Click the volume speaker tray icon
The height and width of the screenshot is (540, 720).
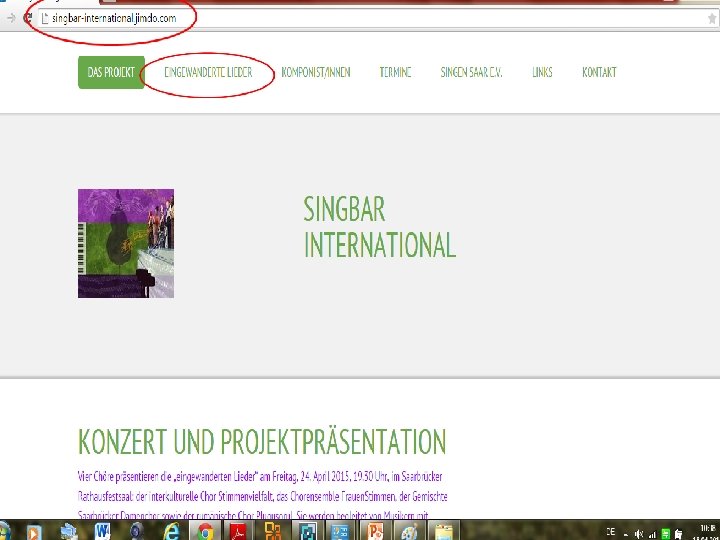pyautogui.click(x=639, y=534)
